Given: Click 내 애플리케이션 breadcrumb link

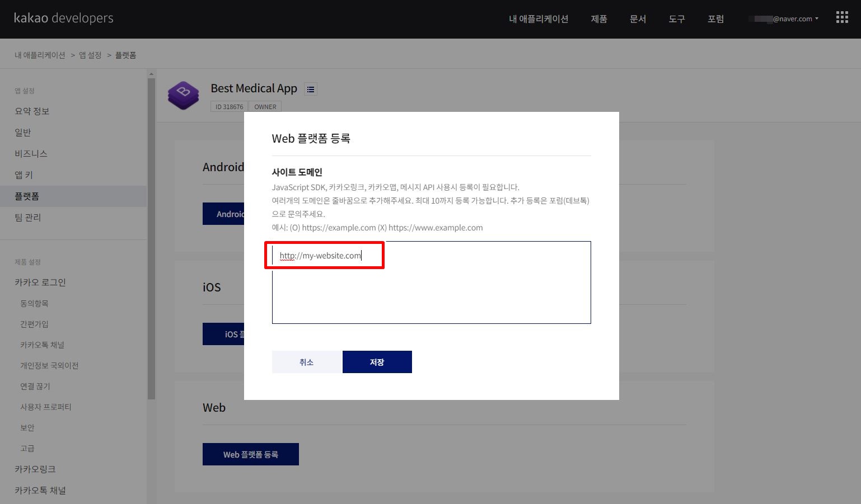Looking at the screenshot, I should pos(40,55).
